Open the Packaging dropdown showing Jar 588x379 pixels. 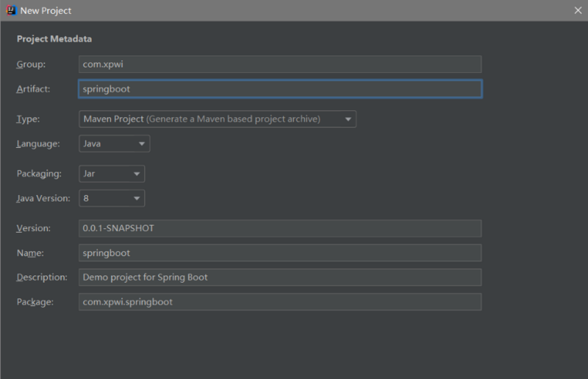(x=111, y=174)
